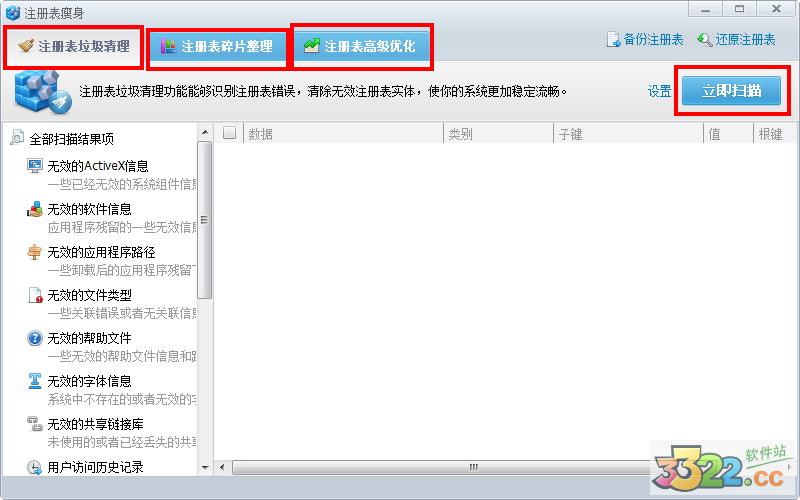Screen dimensions: 800x500
Task: Click the 备份注册表 link
Action: click(x=653, y=40)
